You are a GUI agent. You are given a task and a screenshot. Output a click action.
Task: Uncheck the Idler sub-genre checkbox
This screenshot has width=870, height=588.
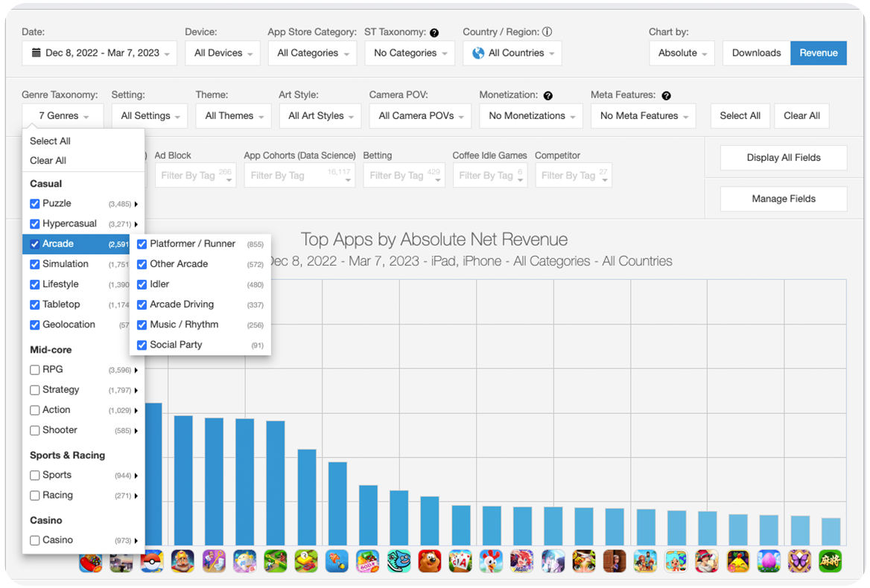[x=142, y=284]
